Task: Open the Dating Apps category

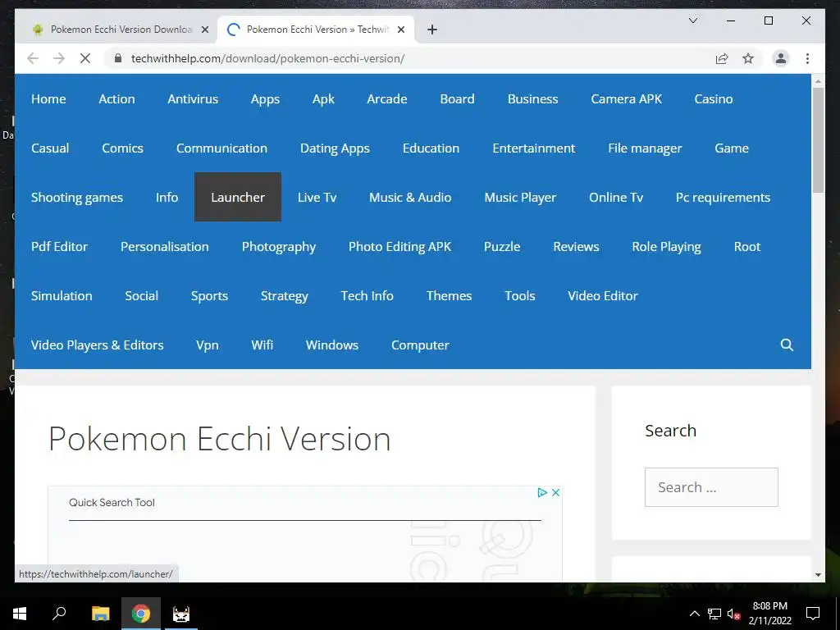Action: click(335, 148)
